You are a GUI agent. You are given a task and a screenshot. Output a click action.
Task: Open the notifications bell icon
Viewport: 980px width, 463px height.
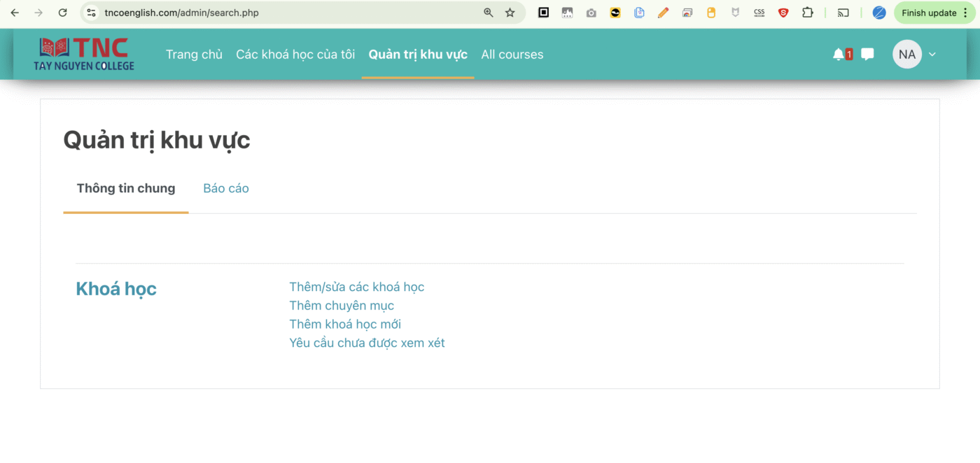tap(839, 55)
